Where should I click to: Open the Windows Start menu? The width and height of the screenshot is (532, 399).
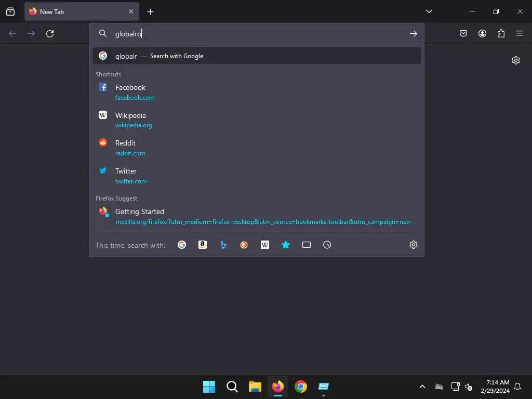[x=209, y=387]
